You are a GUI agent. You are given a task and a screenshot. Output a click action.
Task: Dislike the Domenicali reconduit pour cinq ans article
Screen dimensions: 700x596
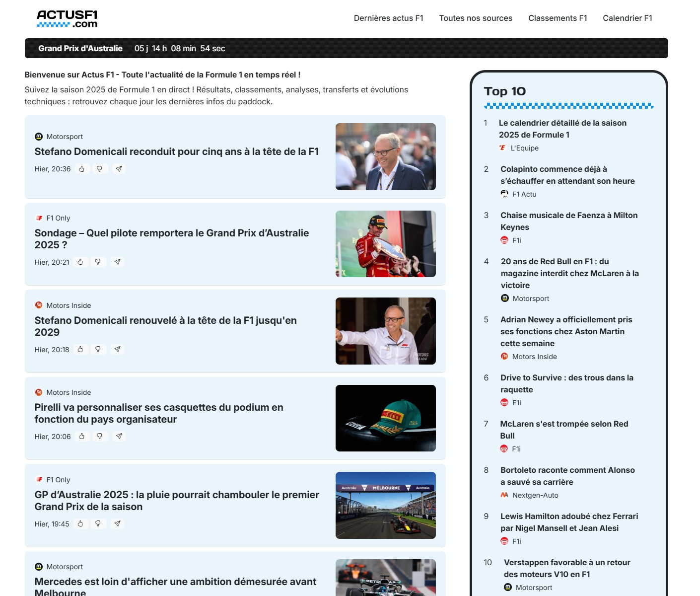pos(100,169)
